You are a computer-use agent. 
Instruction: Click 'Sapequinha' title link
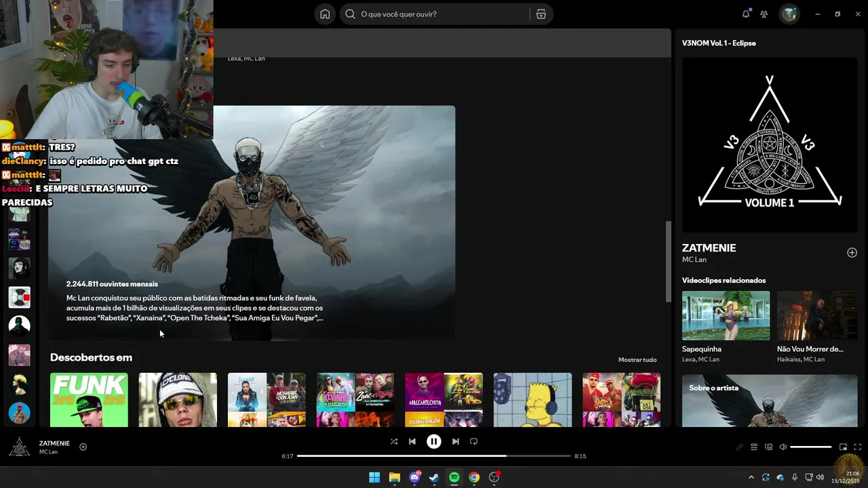702,349
